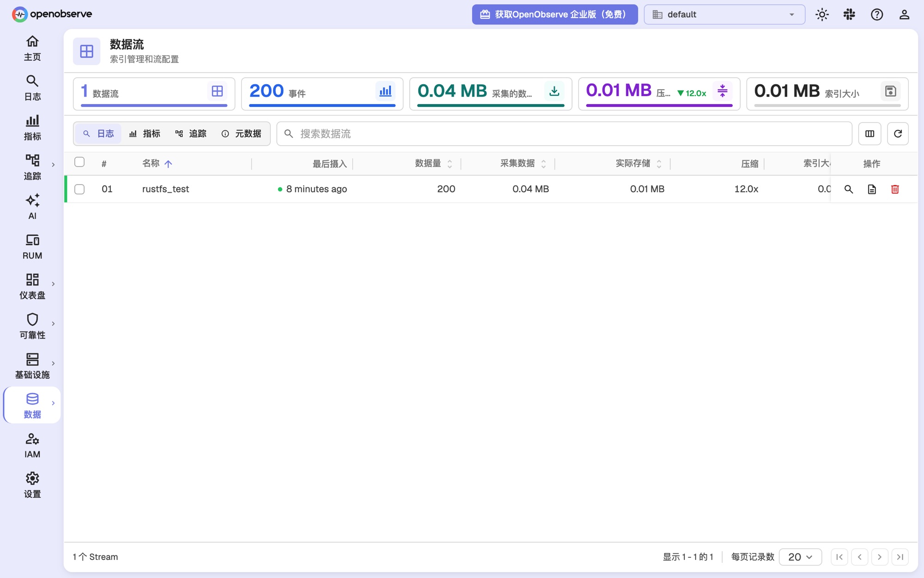Open the 每页记录数 20 dropdown
This screenshot has width=924, height=578.
tap(800, 557)
